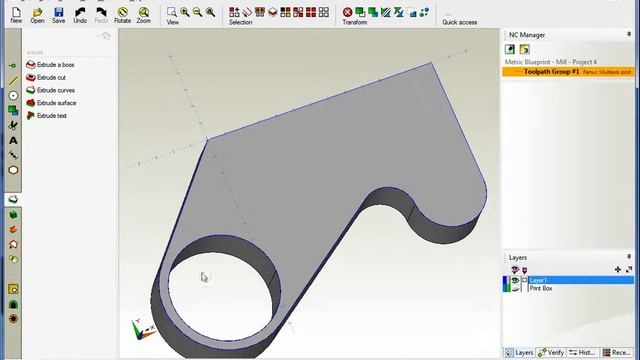Image resolution: width=640 pixels, height=360 pixels.
Task: Choose Extrude surface
Action: click(x=51, y=103)
